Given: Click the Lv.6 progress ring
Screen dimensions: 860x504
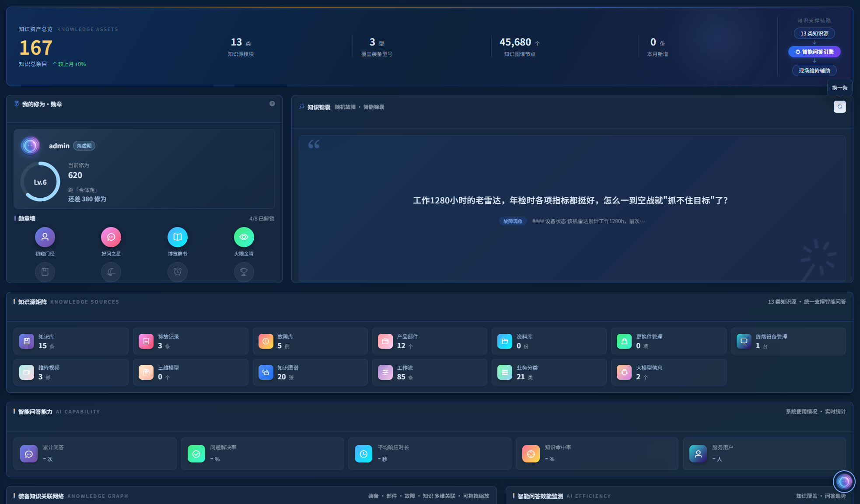Looking at the screenshot, I should 40,182.
